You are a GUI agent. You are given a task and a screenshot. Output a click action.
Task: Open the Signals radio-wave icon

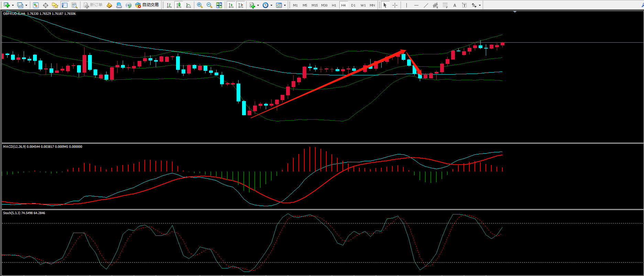[129, 5]
